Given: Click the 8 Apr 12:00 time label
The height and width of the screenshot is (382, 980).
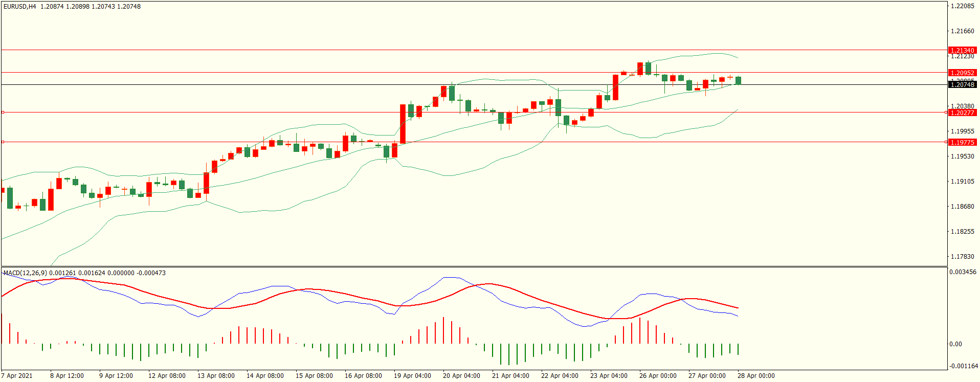Looking at the screenshot, I should point(67,376).
